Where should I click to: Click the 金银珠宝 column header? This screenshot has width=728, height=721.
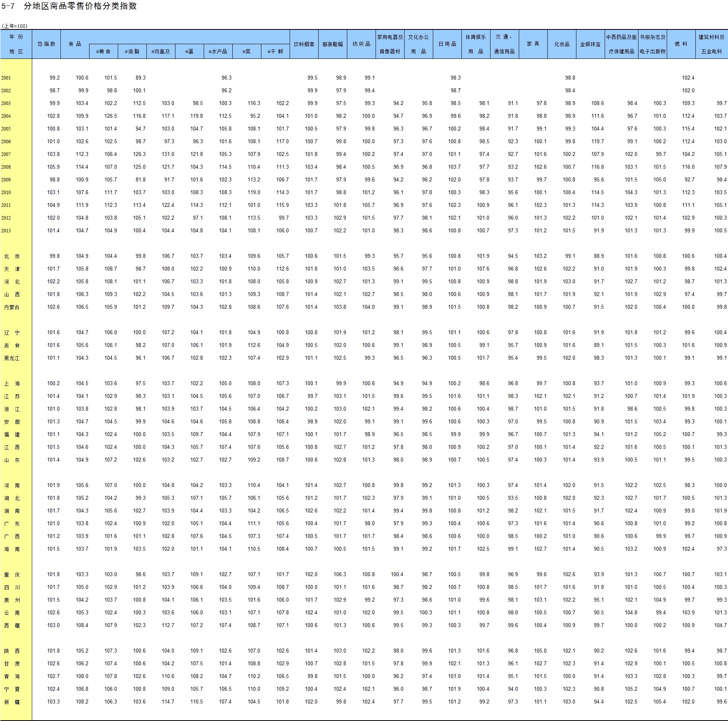click(x=590, y=44)
